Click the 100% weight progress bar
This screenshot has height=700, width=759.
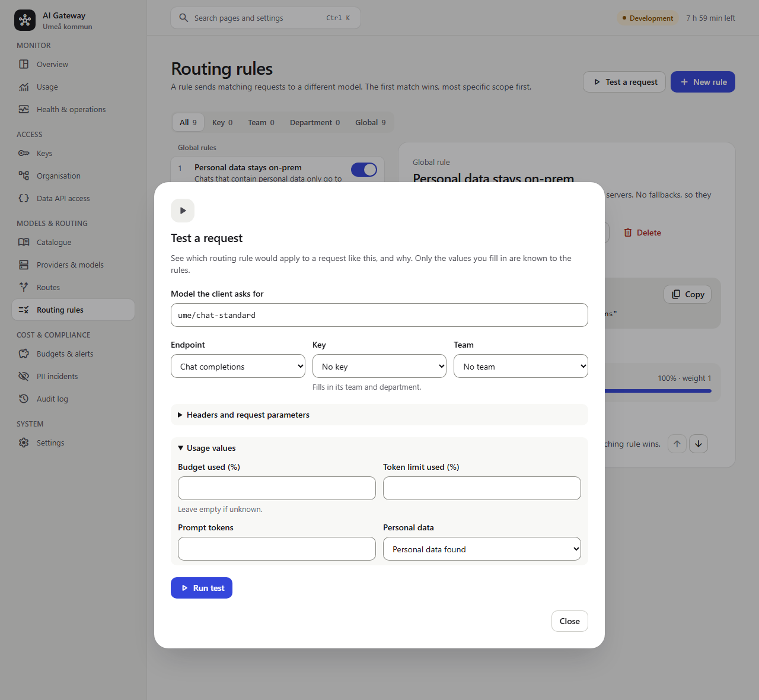point(658,390)
